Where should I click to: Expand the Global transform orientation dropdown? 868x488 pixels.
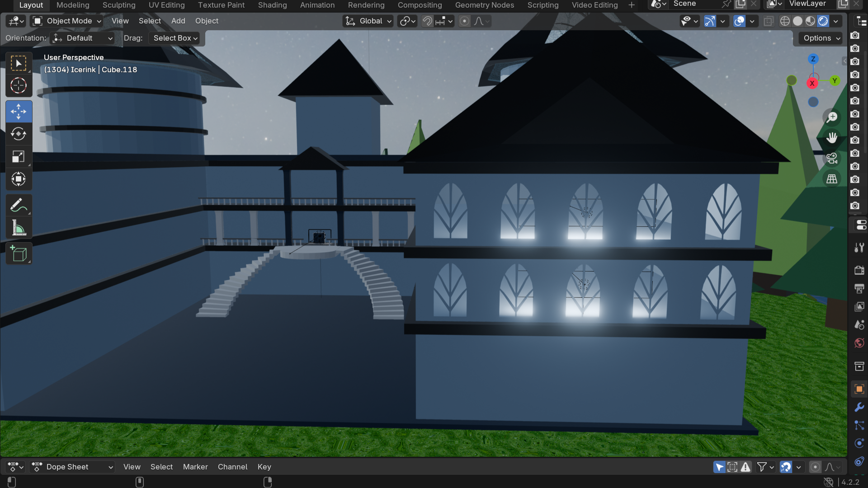368,21
